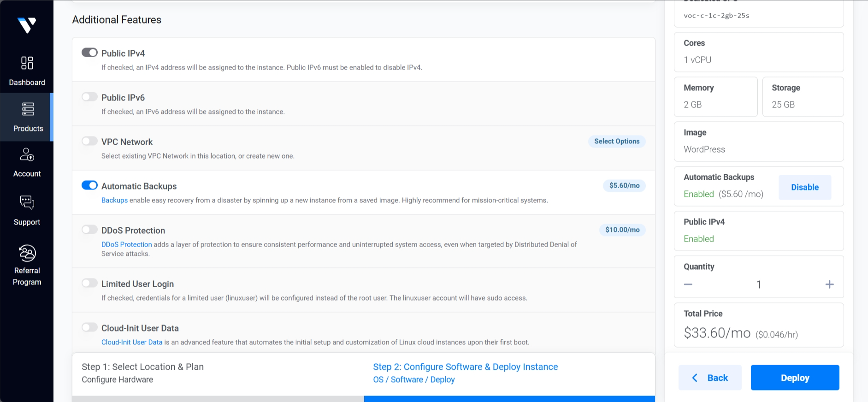Viewport: 868px width, 402px height.
Task: Toggle the Public IPv4 switch
Action: pyautogui.click(x=89, y=53)
